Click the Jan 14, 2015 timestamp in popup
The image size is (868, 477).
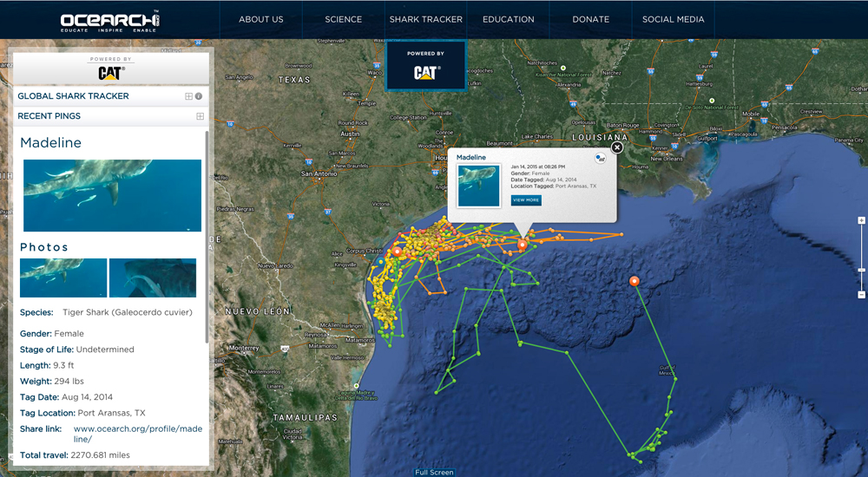coord(537,167)
